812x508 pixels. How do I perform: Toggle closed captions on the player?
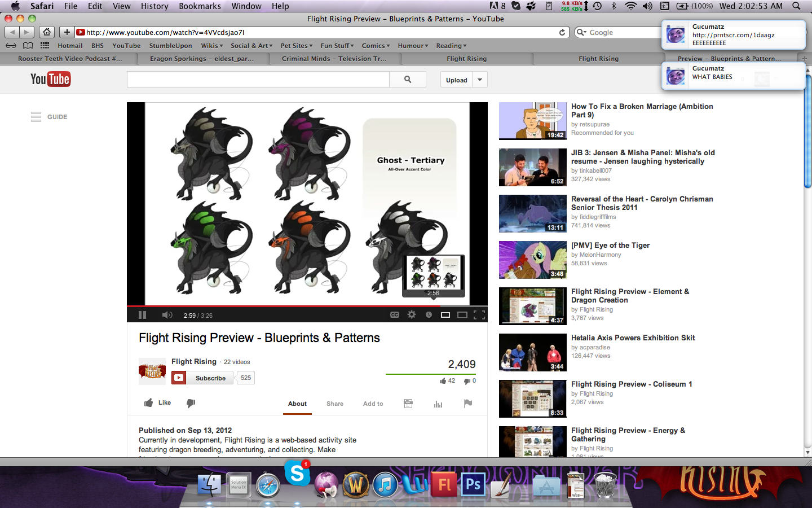click(x=395, y=315)
